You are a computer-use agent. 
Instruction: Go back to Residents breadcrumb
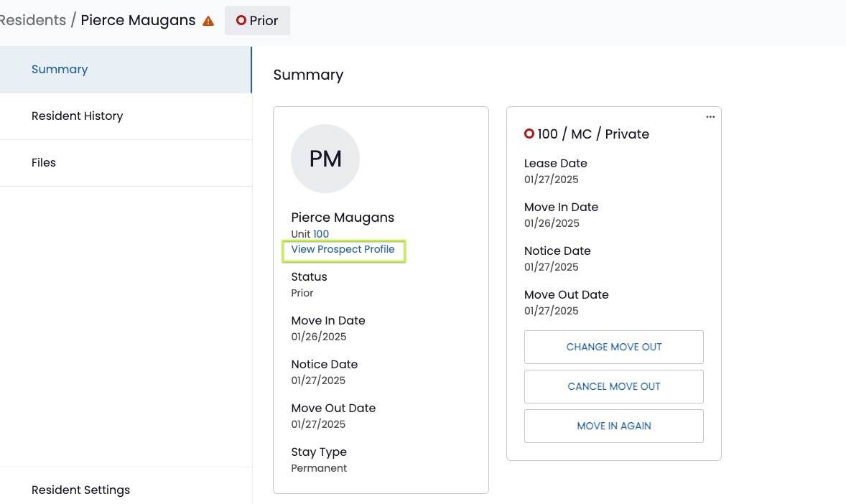(x=33, y=20)
